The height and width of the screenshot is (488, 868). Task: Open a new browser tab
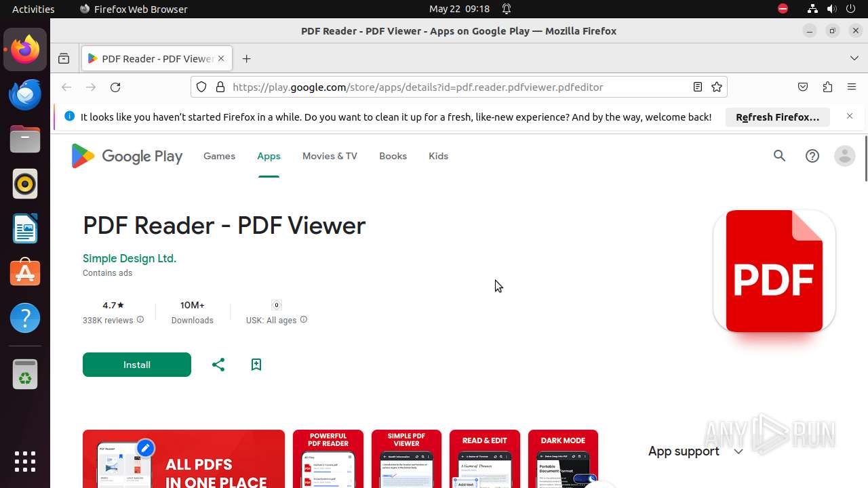click(247, 59)
